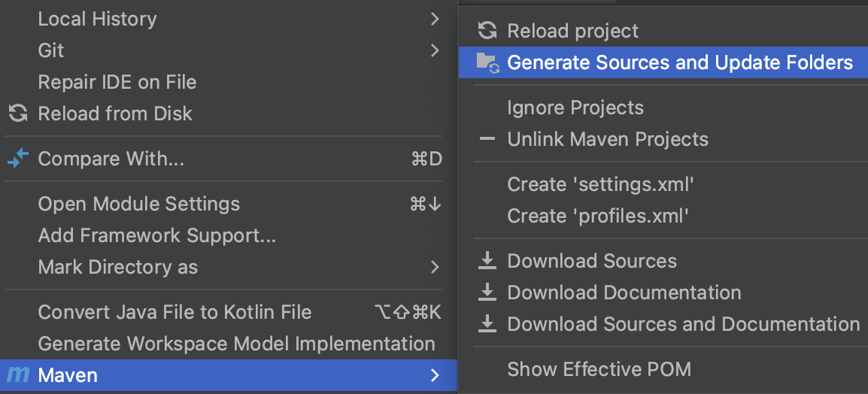The height and width of the screenshot is (394, 868).
Task: Click the ⌘D shortcut label
Action: [426, 159]
